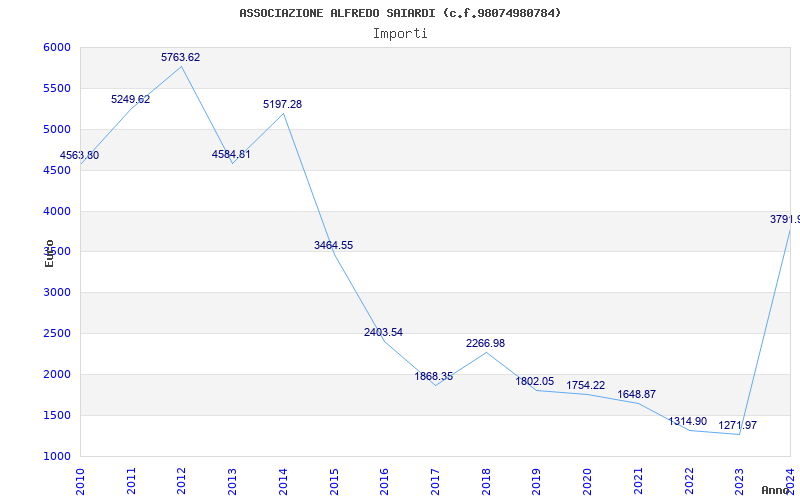Viewport: 800px width, 500px height.
Task: Click the x-axis year 2013
Action: [232, 481]
